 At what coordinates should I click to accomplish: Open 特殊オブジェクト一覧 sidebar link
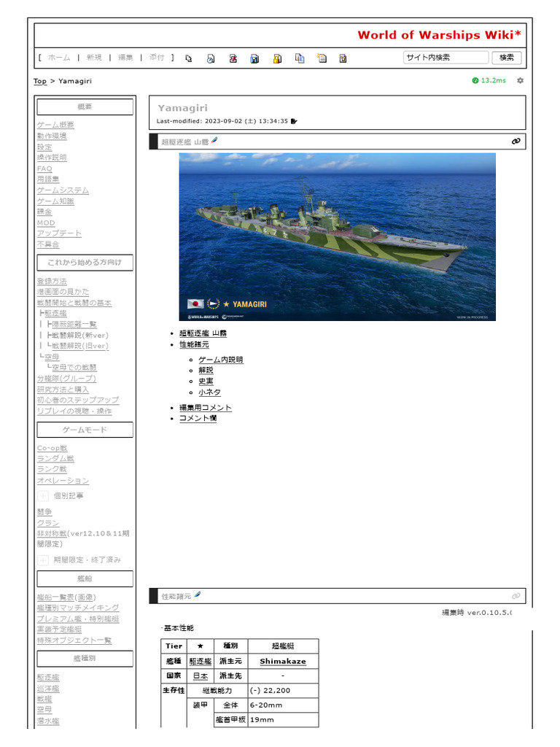pyautogui.click(x=74, y=640)
